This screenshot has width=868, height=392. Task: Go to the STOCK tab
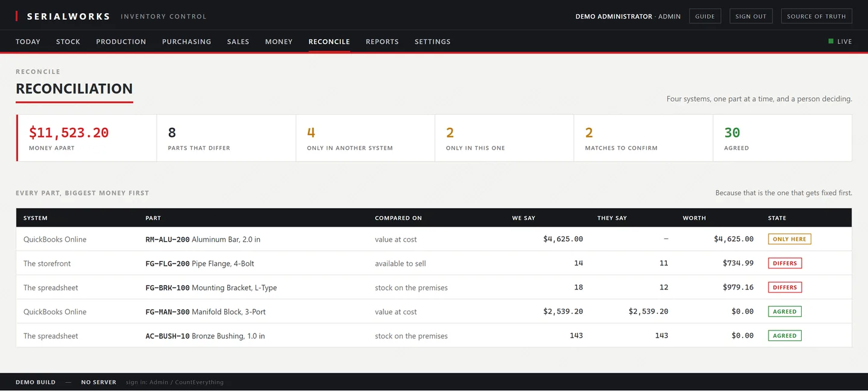68,42
